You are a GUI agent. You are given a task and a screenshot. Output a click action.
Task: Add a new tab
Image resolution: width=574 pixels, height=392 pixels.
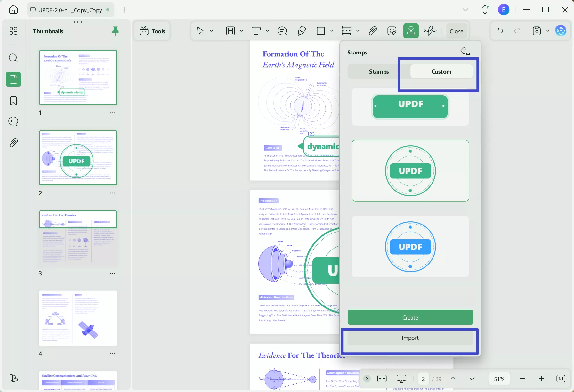click(x=124, y=10)
